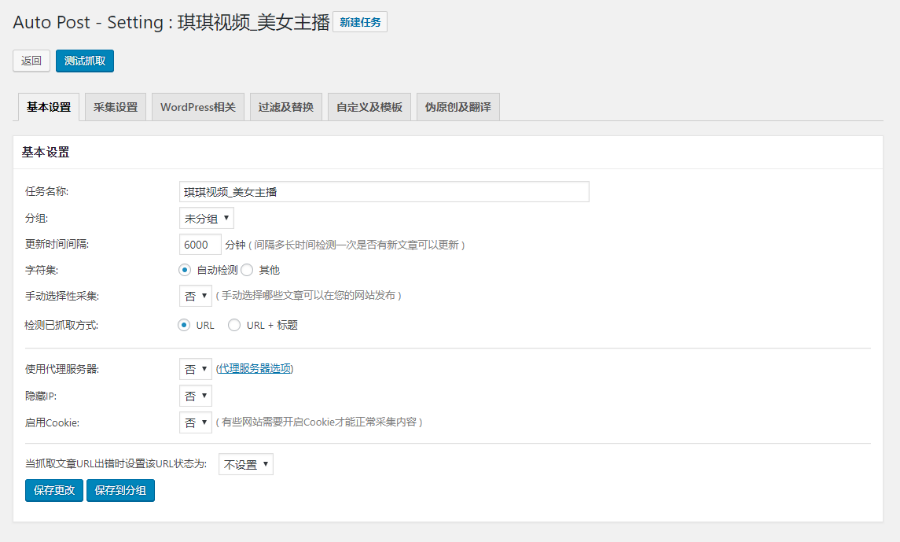Select the URL + 标题 radio button

coord(234,325)
